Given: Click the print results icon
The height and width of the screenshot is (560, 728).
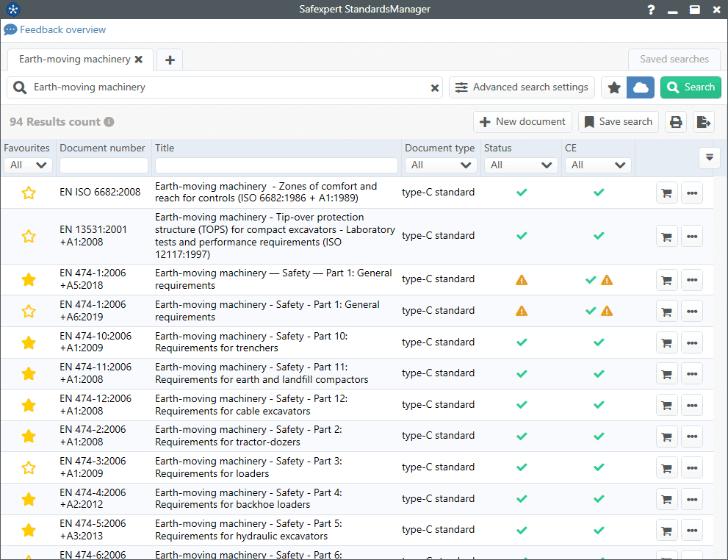Looking at the screenshot, I should click(677, 122).
